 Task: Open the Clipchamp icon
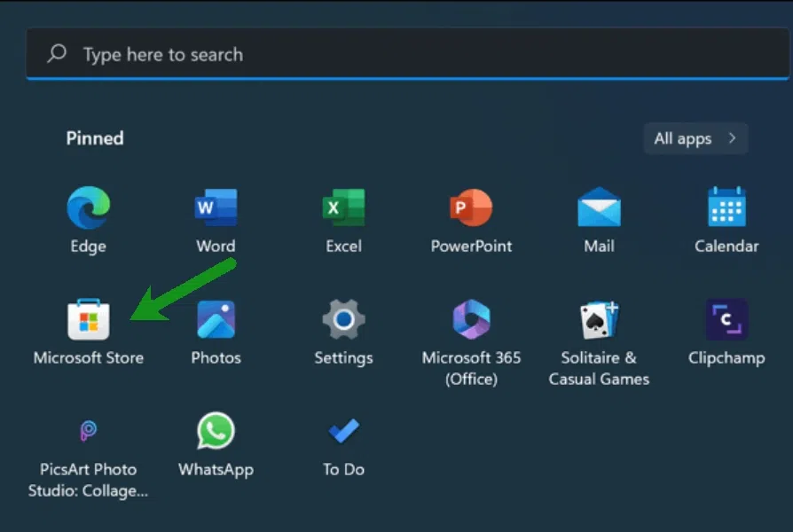(x=726, y=319)
